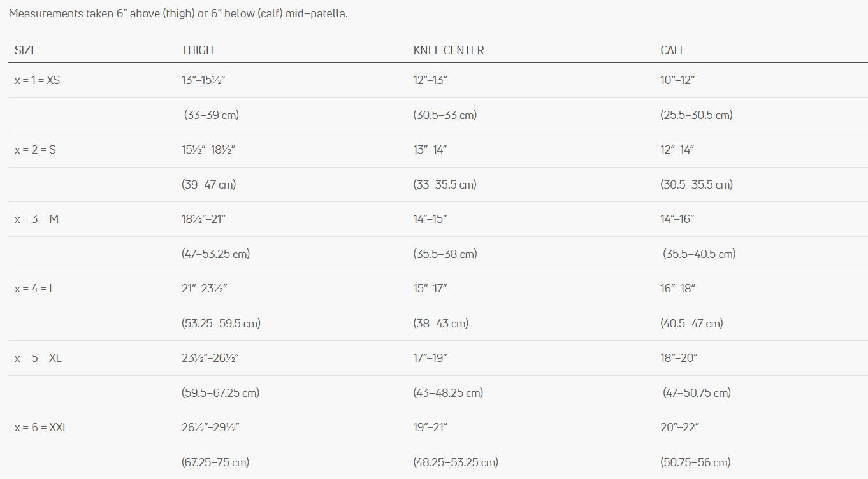Select the x = 1 = XS size row label

(x=38, y=80)
